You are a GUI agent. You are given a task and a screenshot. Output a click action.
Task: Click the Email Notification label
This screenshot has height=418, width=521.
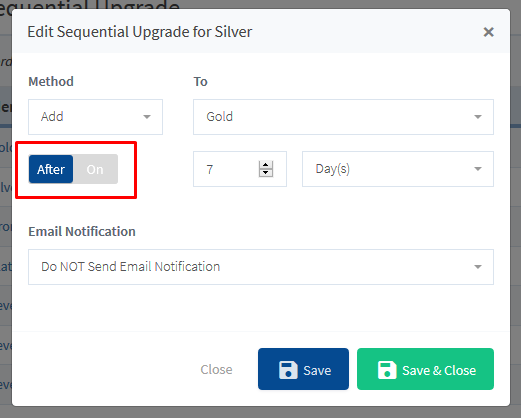point(82,231)
